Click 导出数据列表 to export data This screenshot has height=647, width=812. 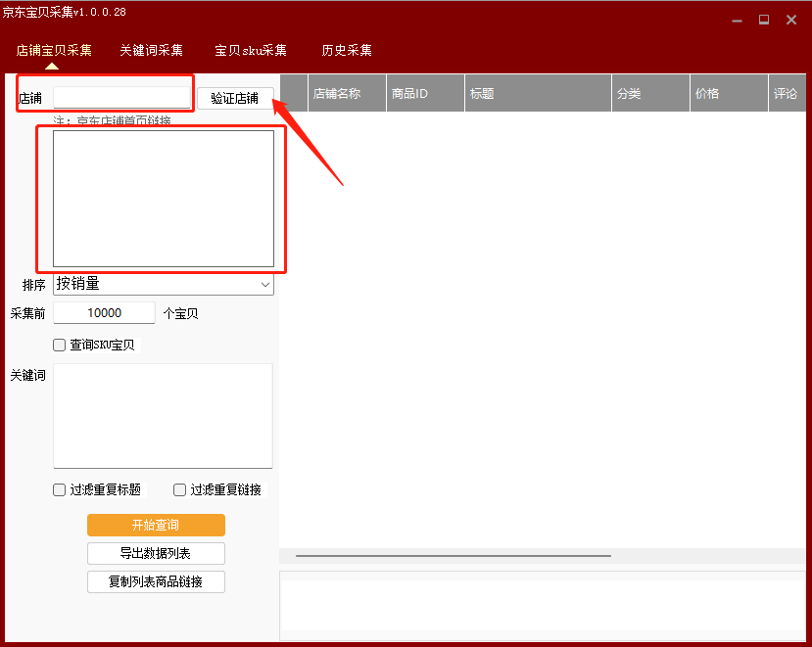(x=156, y=553)
